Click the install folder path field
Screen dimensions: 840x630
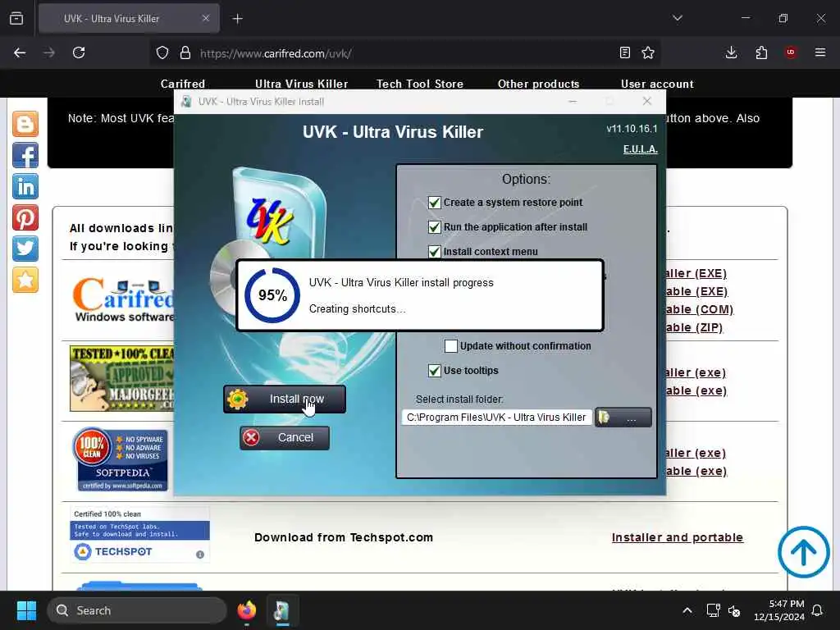(496, 418)
